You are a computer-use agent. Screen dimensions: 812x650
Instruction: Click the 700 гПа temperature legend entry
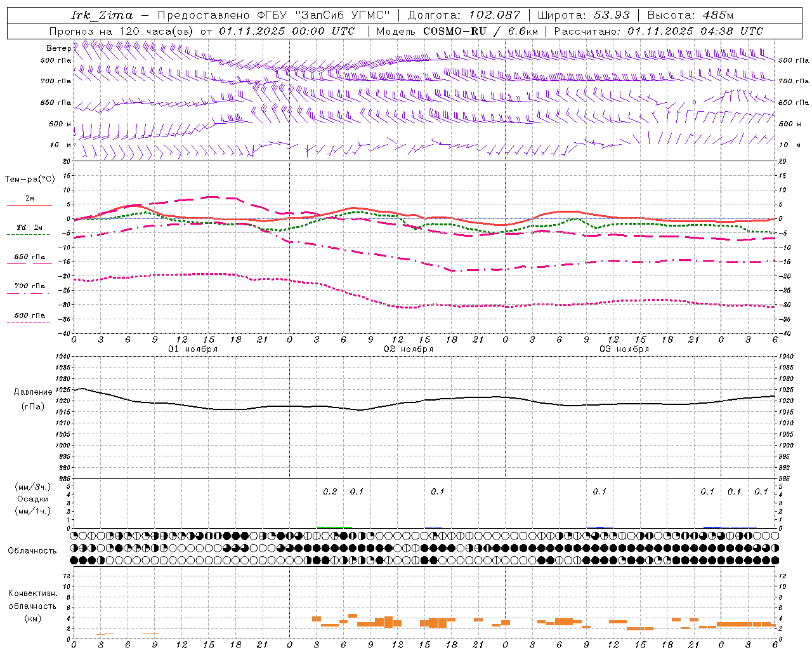pyautogui.click(x=30, y=286)
